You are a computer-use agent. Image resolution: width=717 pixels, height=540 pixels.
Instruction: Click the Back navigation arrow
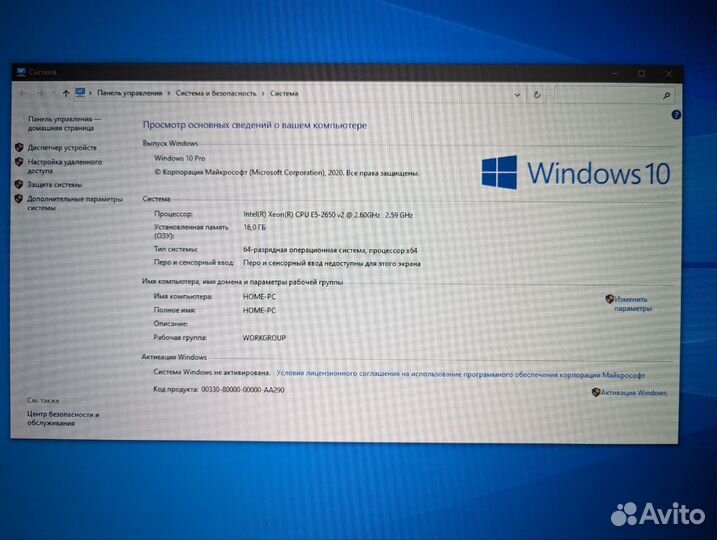(x=23, y=93)
